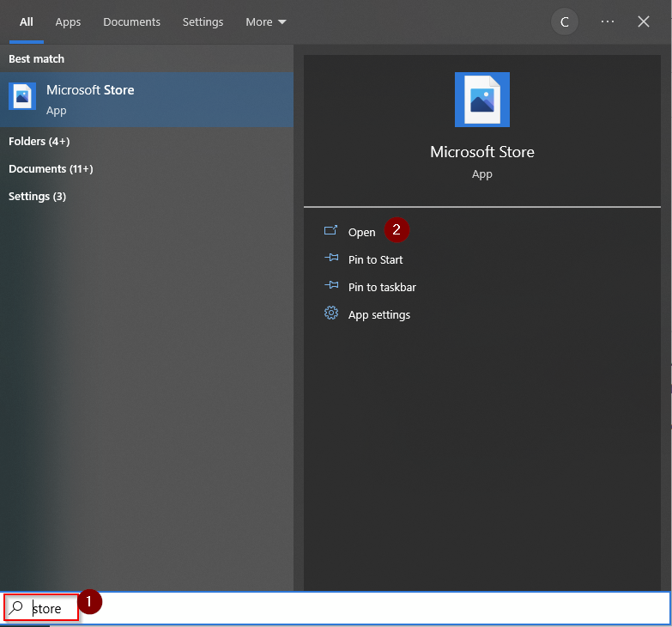672x627 pixels.
Task: Open the Microsoft Store app
Action: (x=361, y=232)
